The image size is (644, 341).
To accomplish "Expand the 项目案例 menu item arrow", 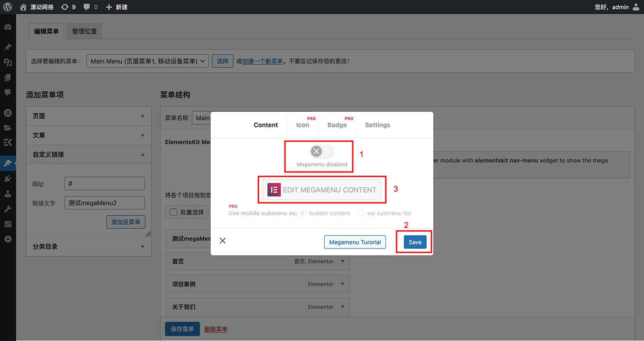I will [x=343, y=284].
